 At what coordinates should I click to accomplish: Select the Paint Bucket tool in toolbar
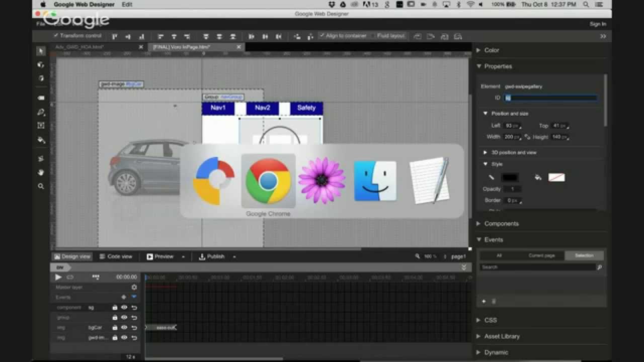(41, 140)
